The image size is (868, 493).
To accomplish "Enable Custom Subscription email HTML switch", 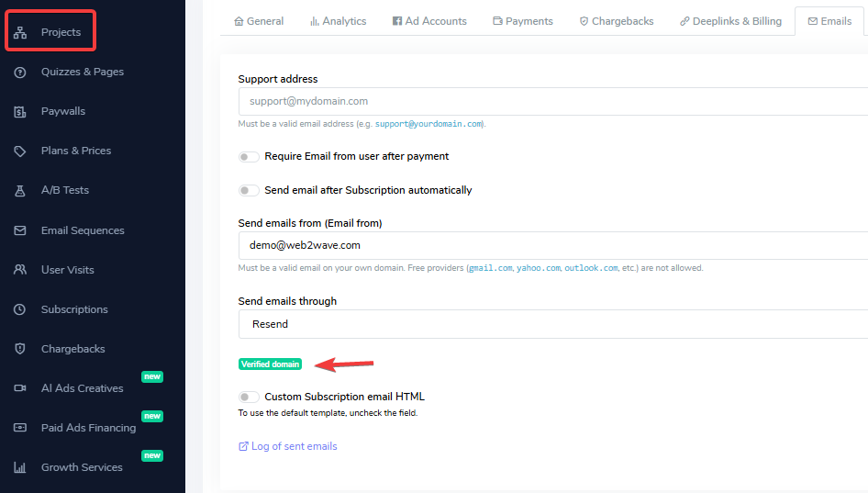I will (249, 397).
